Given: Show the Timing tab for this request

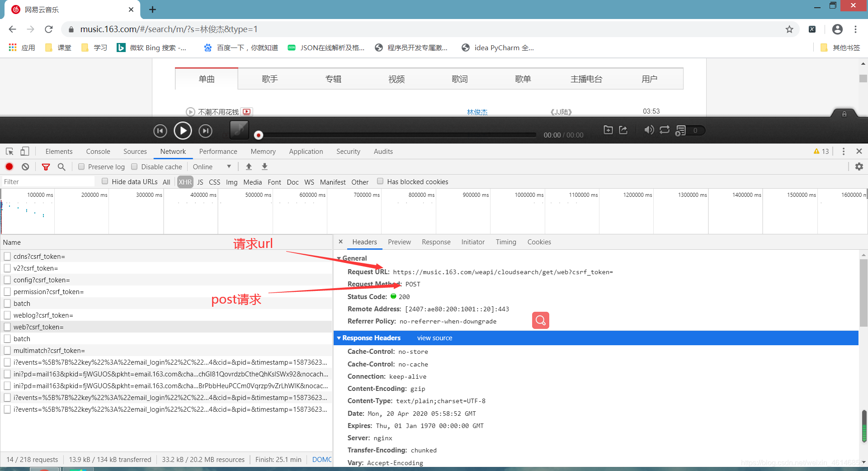Looking at the screenshot, I should (x=506, y=242).
